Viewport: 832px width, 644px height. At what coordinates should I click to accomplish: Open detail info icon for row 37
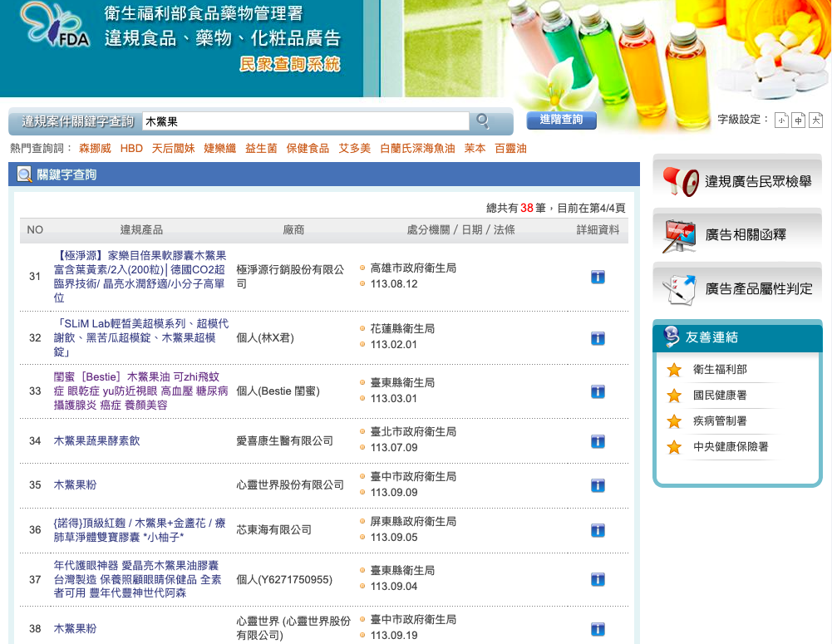pyautogui.click(x=597, y=579)
